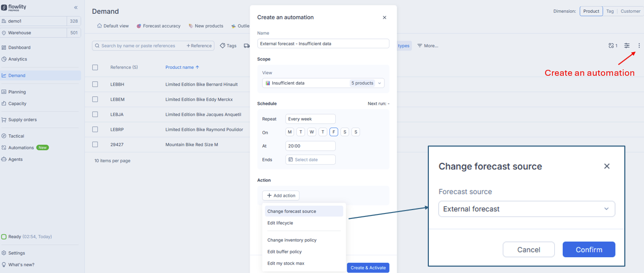The width and height of the screenshot is (644, 273).
Task: Collapse the sidebar with the double chevron
Action: 76,7
